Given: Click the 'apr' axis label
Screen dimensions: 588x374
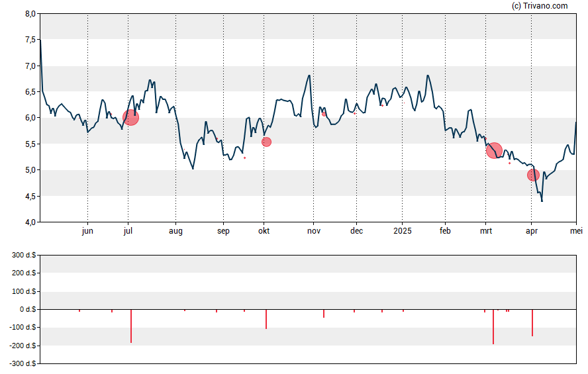Looking at the screenshot, I should tap(532, 231).
